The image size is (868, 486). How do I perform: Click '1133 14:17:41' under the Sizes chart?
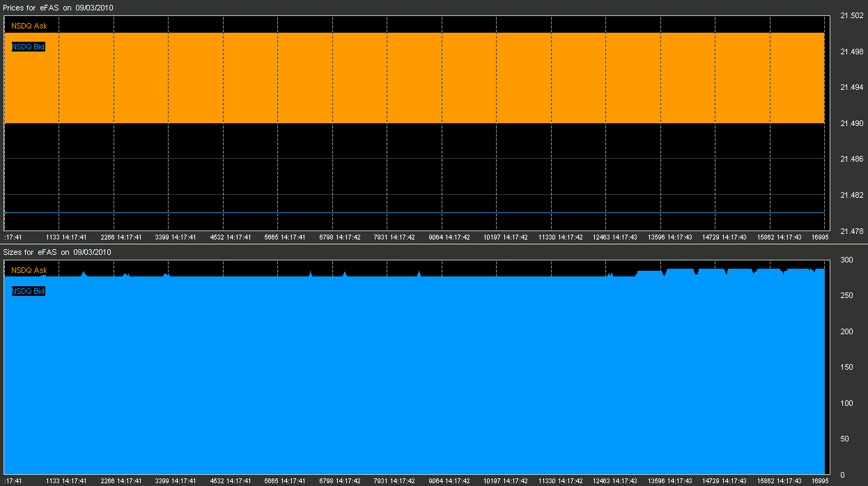[66, 481]
